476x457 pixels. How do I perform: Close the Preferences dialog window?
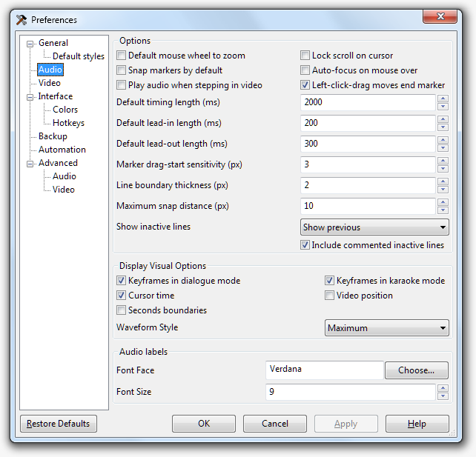coord(442,18)
